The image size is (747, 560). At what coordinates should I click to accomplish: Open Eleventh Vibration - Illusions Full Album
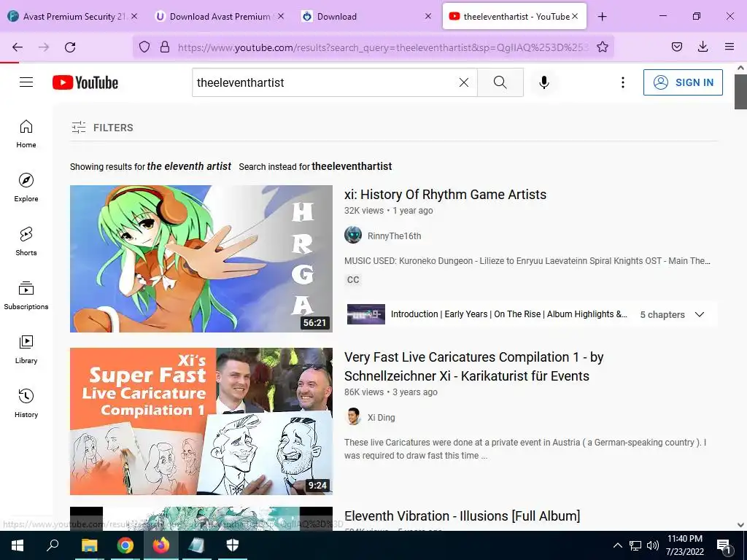pos(462,516)
